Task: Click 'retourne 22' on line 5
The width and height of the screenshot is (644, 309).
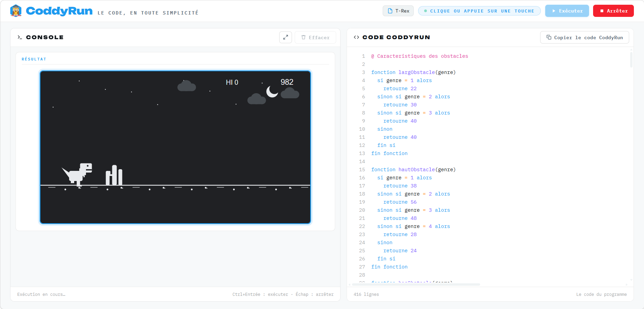Action: point(400,88)
